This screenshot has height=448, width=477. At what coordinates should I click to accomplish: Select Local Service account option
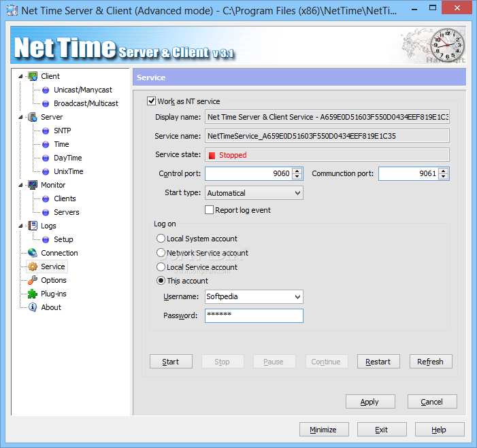pyautogui.click(x=161, y=267)
